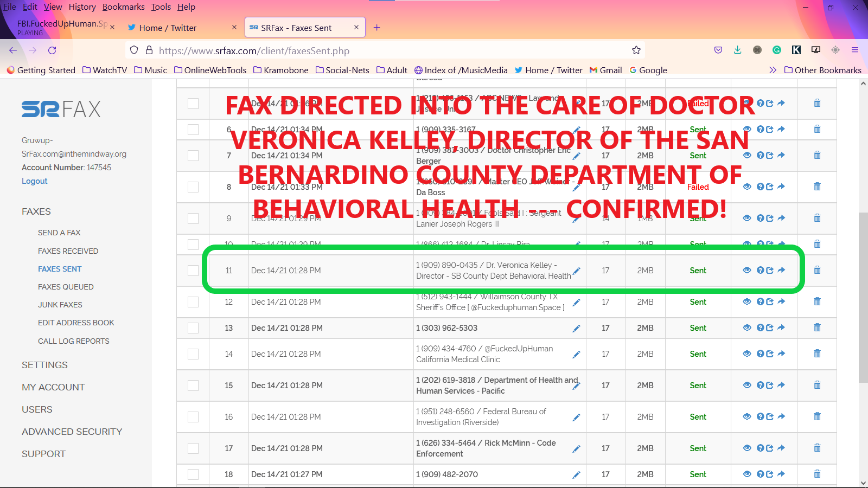Tick the checkbox for row 11
Image resolution: width=868 pixels, height=488 pixels.
point(193,271)
